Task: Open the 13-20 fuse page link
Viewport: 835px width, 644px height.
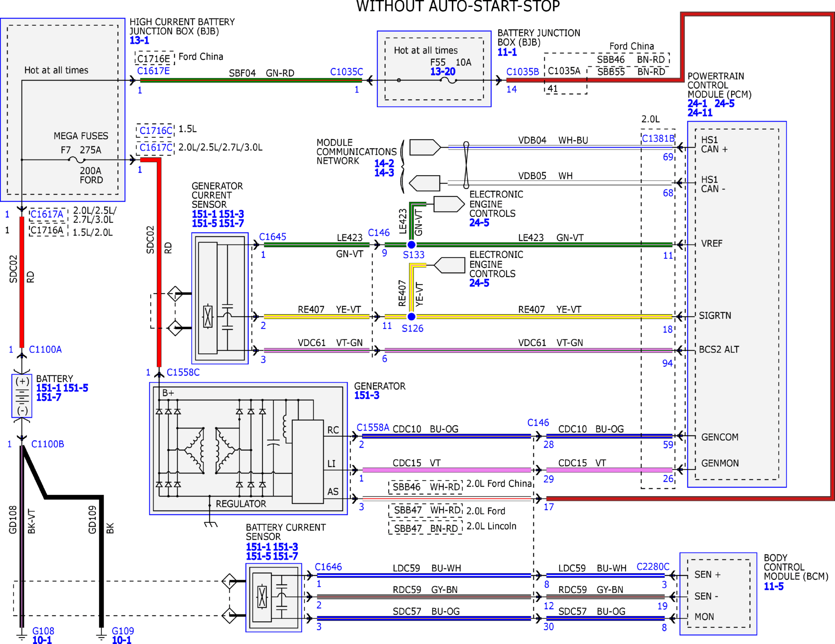Action: [443, 72]
